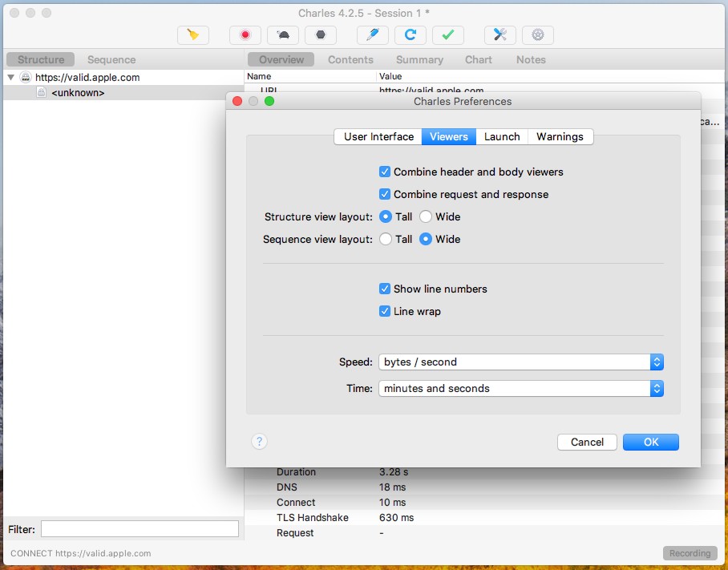Select Tall for Sequence view layout
Image resolution: width=728 pixels, height=570 pixels.
[386, 239]
